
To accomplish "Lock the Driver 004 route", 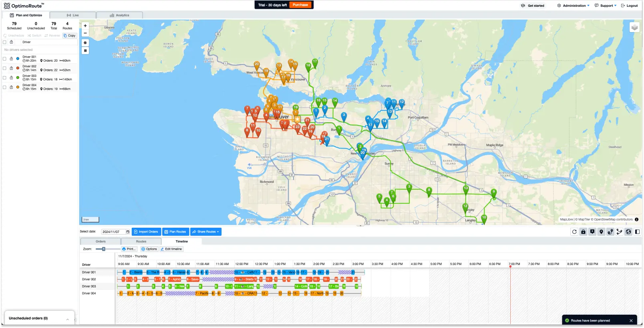I will pos(11,87).
